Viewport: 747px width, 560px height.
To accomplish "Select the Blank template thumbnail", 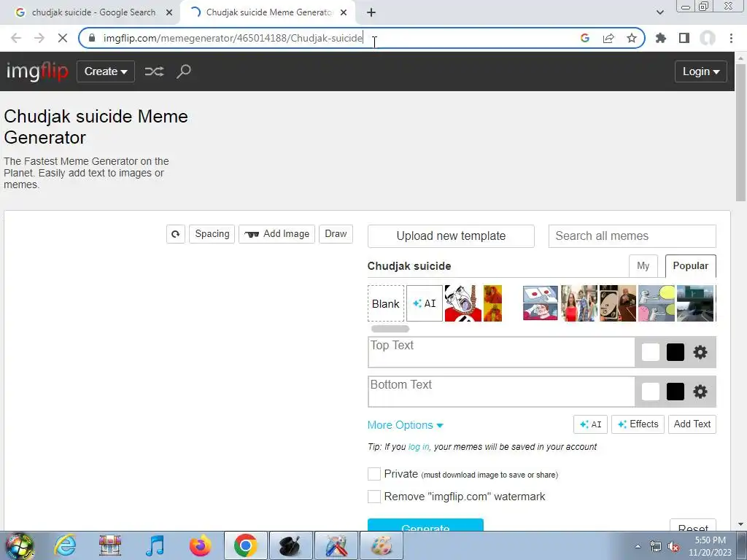I will pos(386,303).
